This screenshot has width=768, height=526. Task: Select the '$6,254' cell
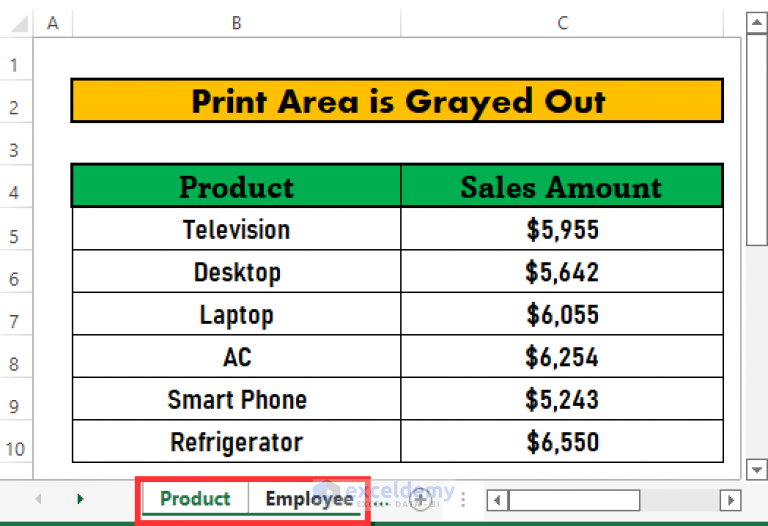(562, 357)
